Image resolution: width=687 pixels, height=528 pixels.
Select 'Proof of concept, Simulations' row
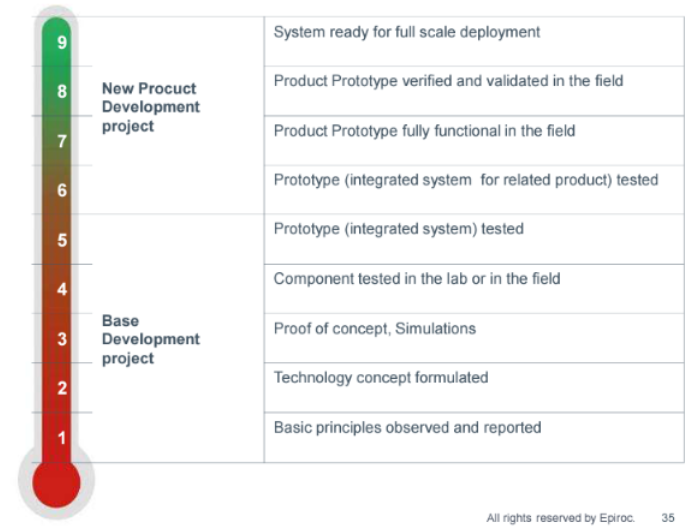(474, 338)
